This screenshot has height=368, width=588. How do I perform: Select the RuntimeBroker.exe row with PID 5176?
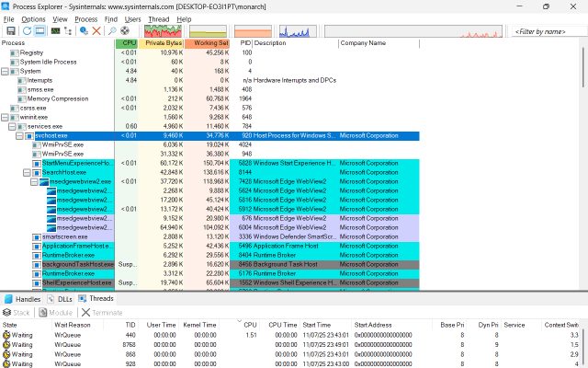click(x=209, y=274)
